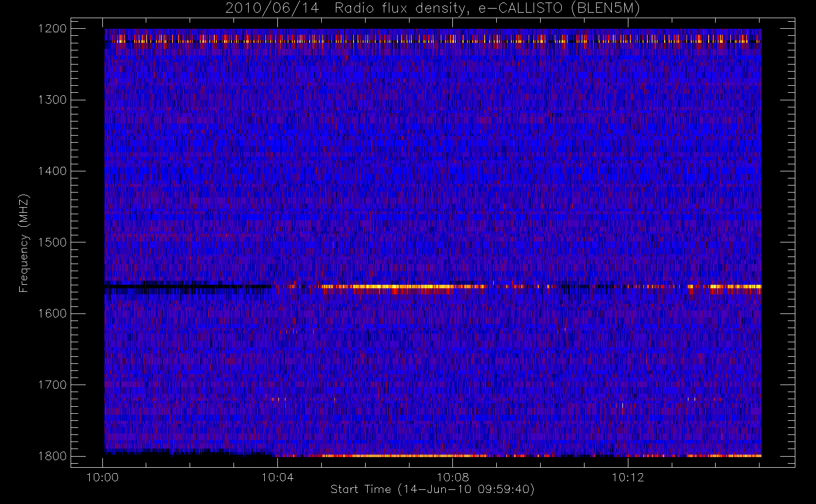This screenshot has height=504, width=816.
Task: Select the 1500 frequency tick label
Action: coord(53,242)
